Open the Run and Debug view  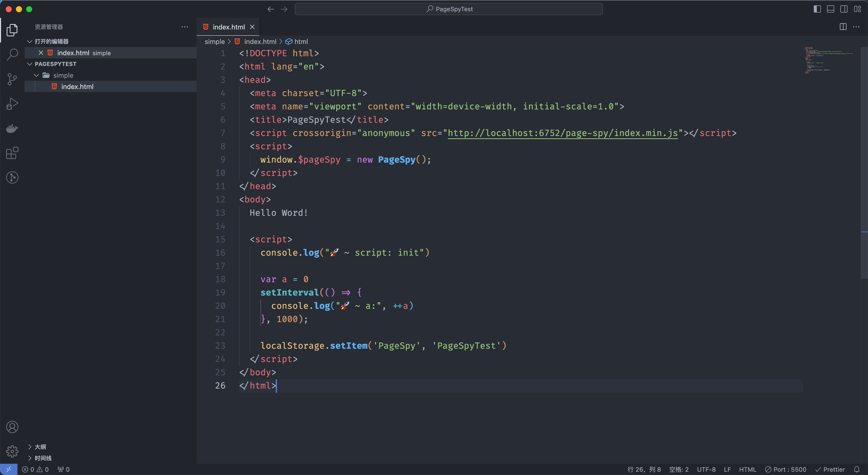point(12,104)
